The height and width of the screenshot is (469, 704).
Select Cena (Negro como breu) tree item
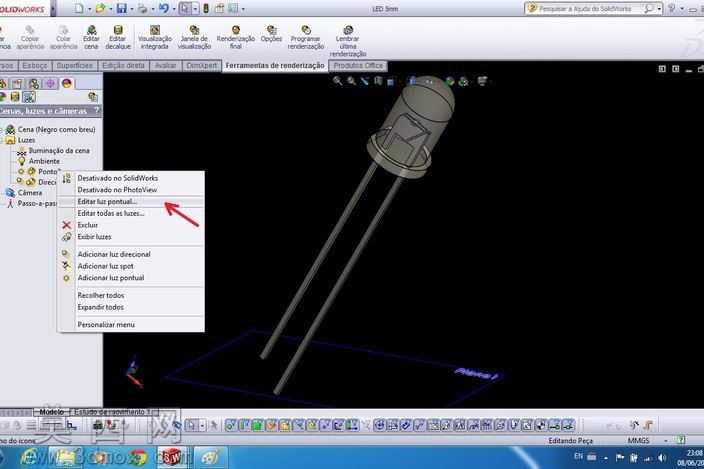56,129
